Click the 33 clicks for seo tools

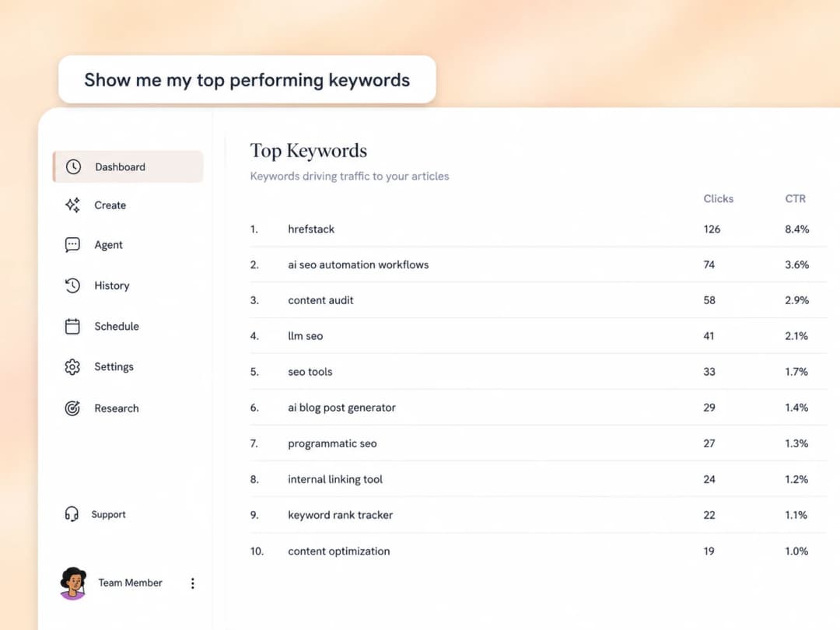[x=709, y=372]
